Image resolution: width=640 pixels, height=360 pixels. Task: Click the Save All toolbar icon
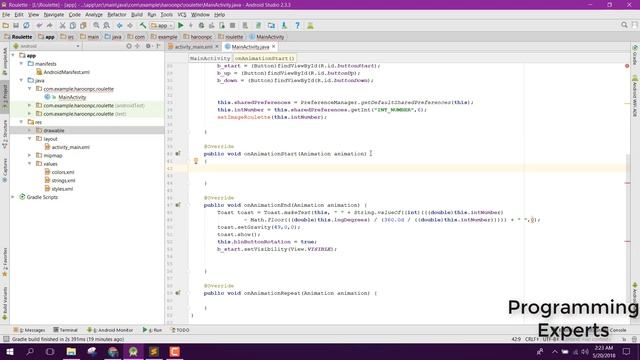[16, 25]
